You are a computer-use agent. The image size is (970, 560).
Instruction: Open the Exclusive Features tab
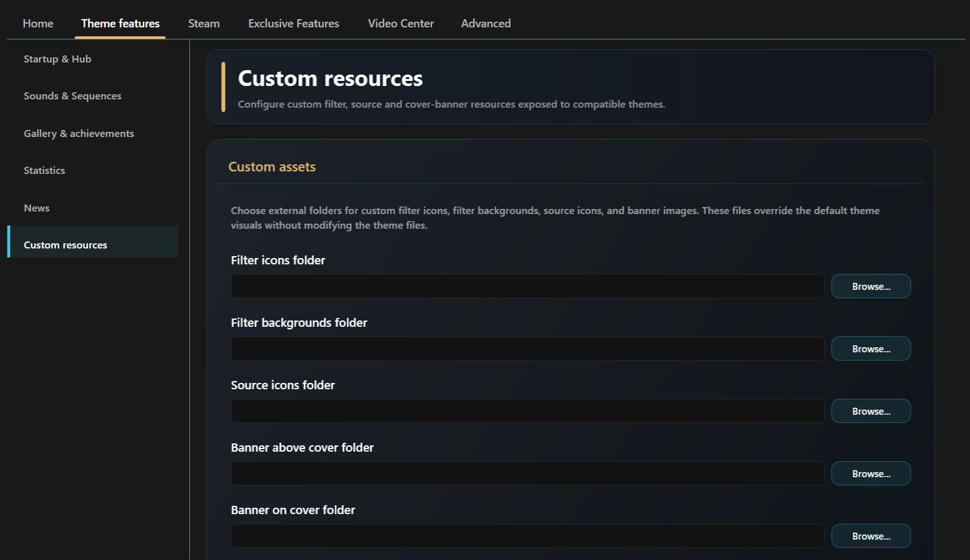pyautogui.click(x=294, y=24)
